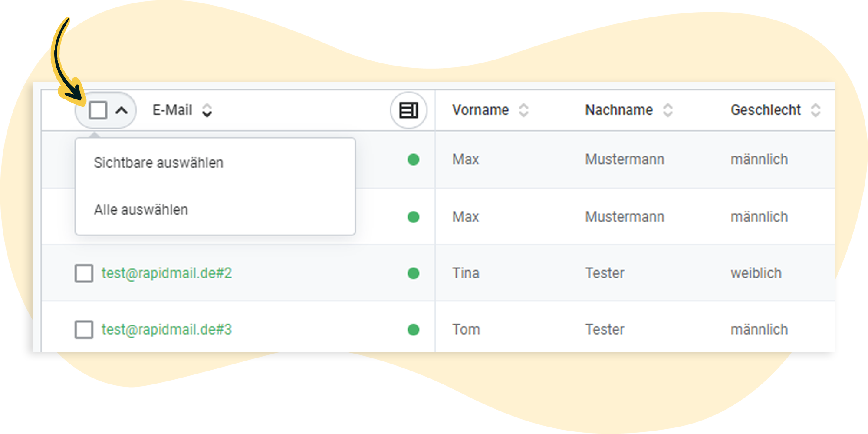This screenshot has height=434, width=868.
Task: Open the test@rapidmail.de#2 recipient link
Action: 167,273
